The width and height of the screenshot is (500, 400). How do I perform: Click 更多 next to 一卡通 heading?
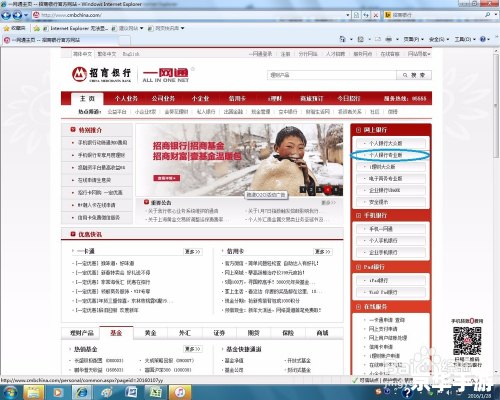point(193,252)
